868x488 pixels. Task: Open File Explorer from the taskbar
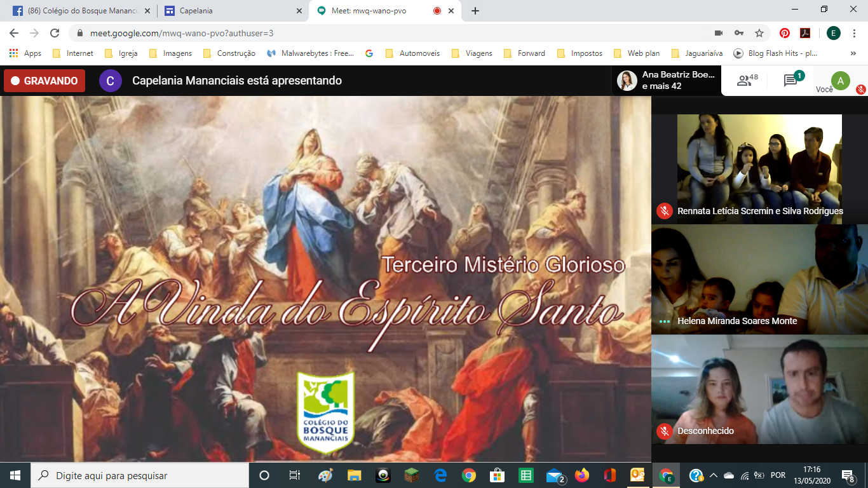(x=354, y=475)
